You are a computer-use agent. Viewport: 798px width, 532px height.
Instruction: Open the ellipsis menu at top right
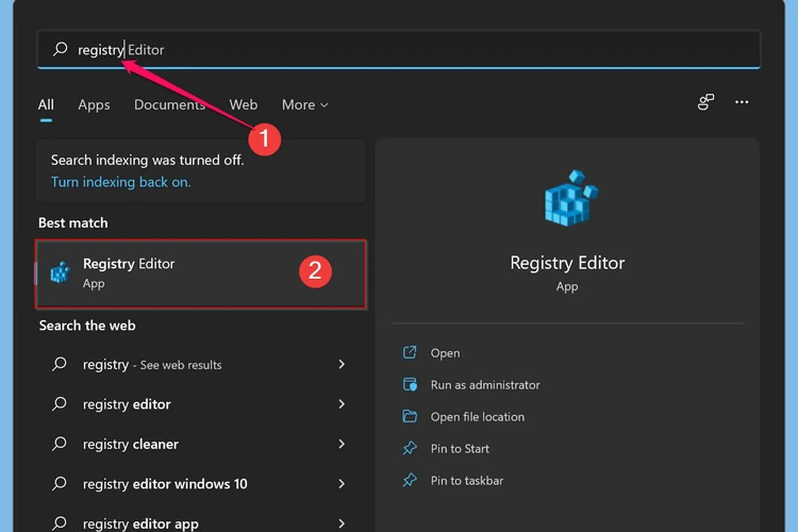pyautogui.click(x=742, y=103)
